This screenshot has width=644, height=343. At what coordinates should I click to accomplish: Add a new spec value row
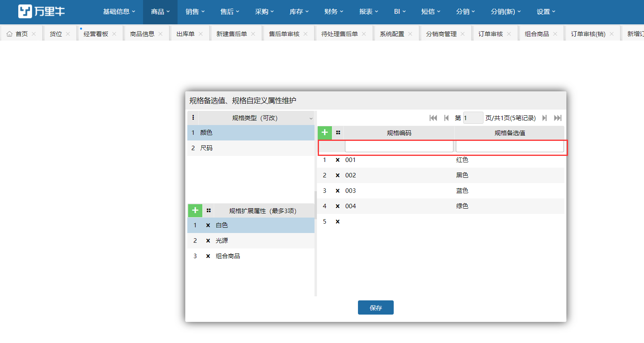coord(325,133)
